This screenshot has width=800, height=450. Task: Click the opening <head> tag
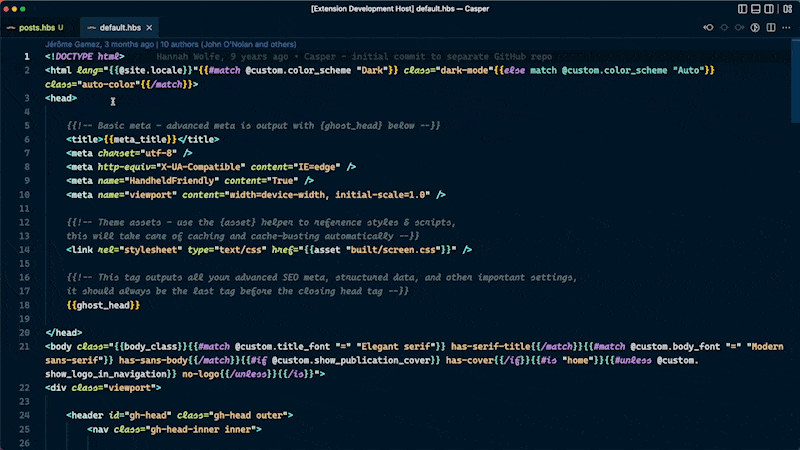(61, 98)
